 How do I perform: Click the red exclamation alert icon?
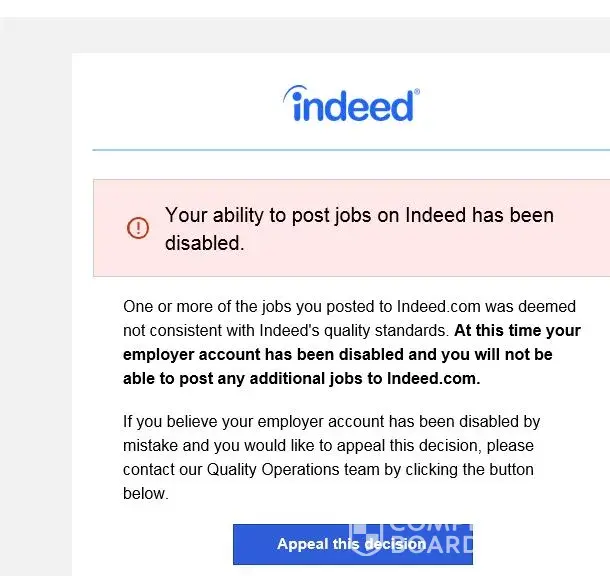(138, 228)
